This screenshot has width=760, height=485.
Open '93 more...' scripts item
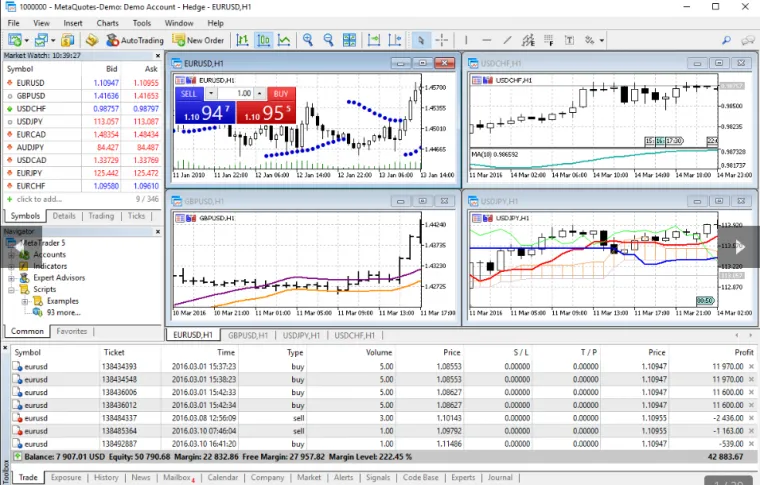pos(63,313)
